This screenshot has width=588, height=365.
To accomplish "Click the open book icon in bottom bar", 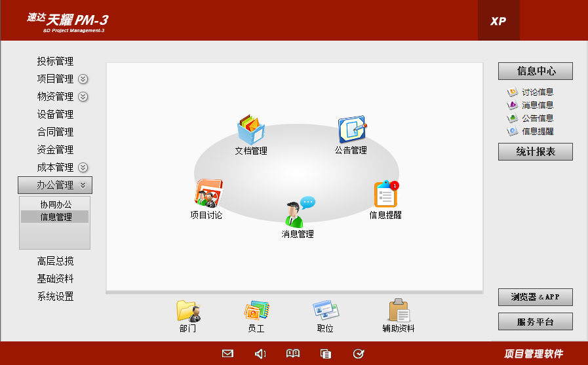I will (x=293, y=354).
